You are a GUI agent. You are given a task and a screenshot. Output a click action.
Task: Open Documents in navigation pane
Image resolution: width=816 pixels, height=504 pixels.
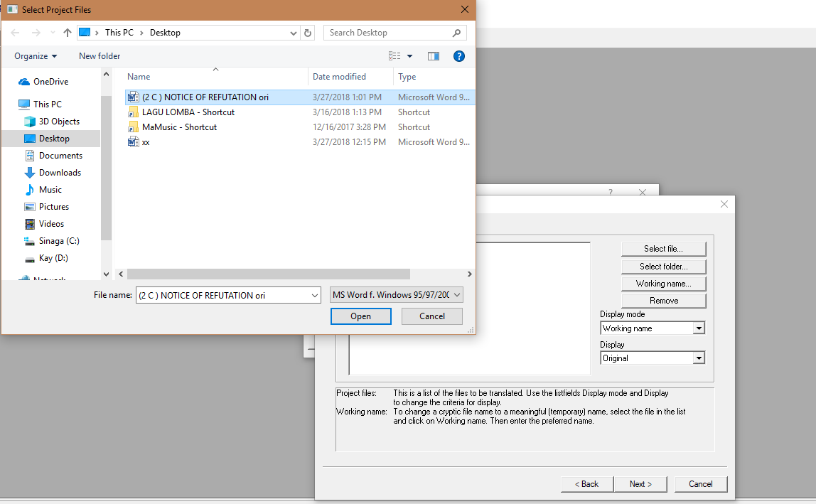tap(60, 156)
